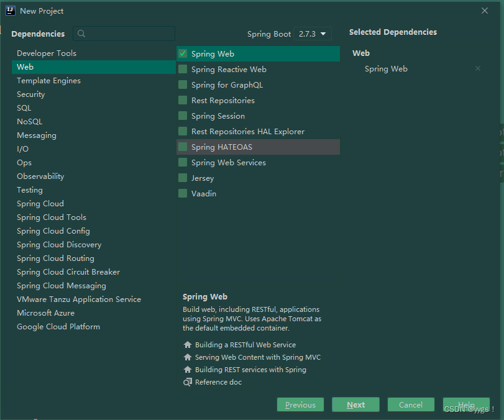Check the Jersey dependency
Viewport: 504px width, 420px height.
[x=183, y=178]
